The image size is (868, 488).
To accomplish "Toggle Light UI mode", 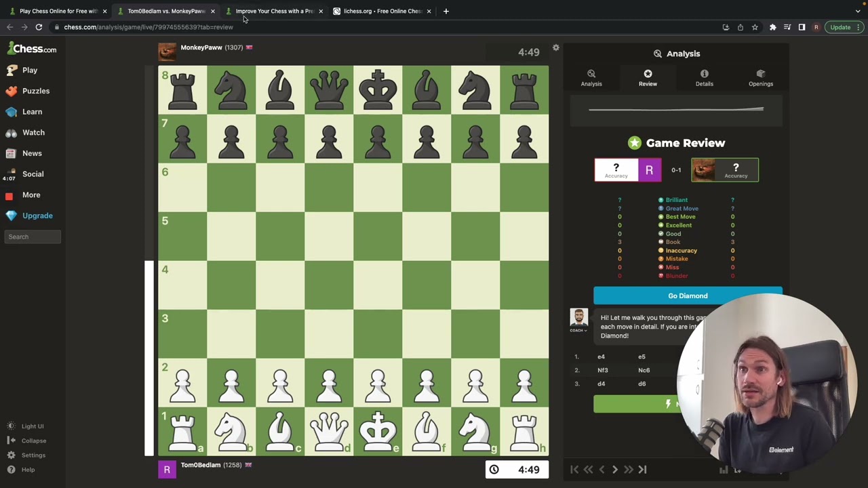I will point(26,426).
